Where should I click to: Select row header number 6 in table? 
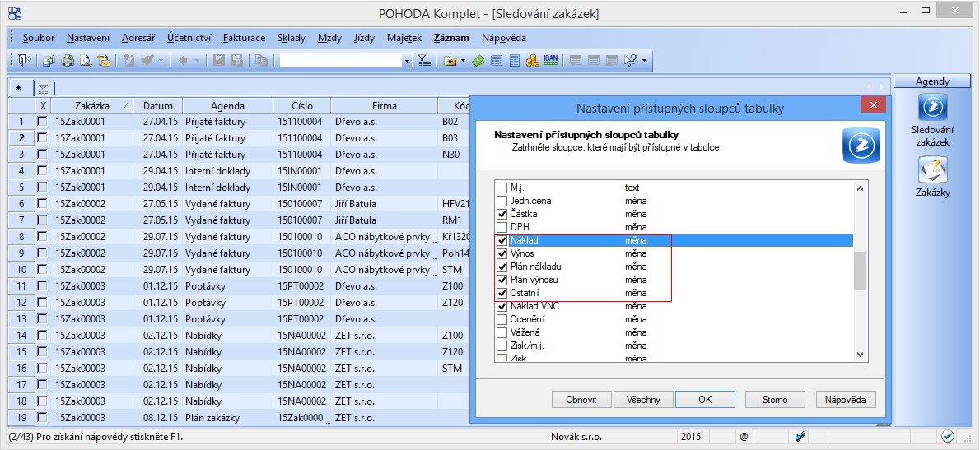[21, 203]
